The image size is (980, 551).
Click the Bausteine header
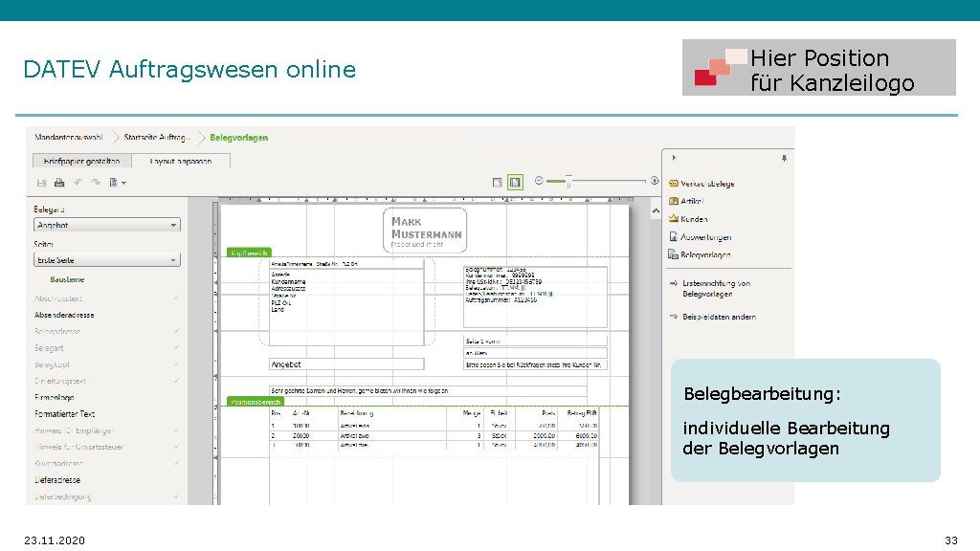(65, 278)
